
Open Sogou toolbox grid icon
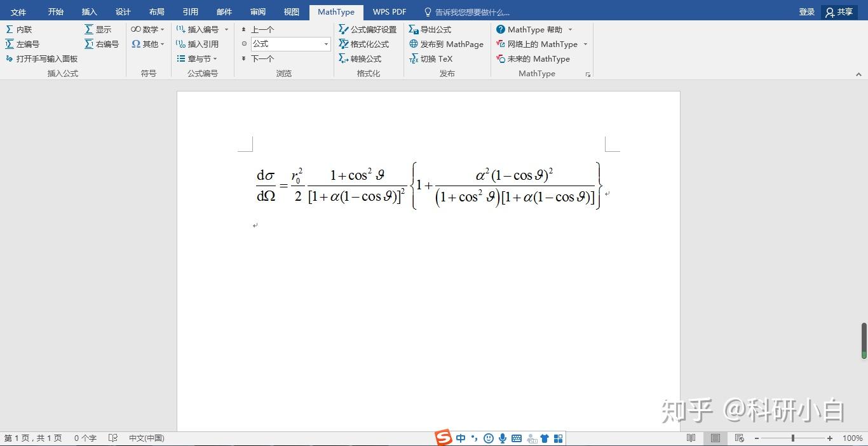click(558, 438)
